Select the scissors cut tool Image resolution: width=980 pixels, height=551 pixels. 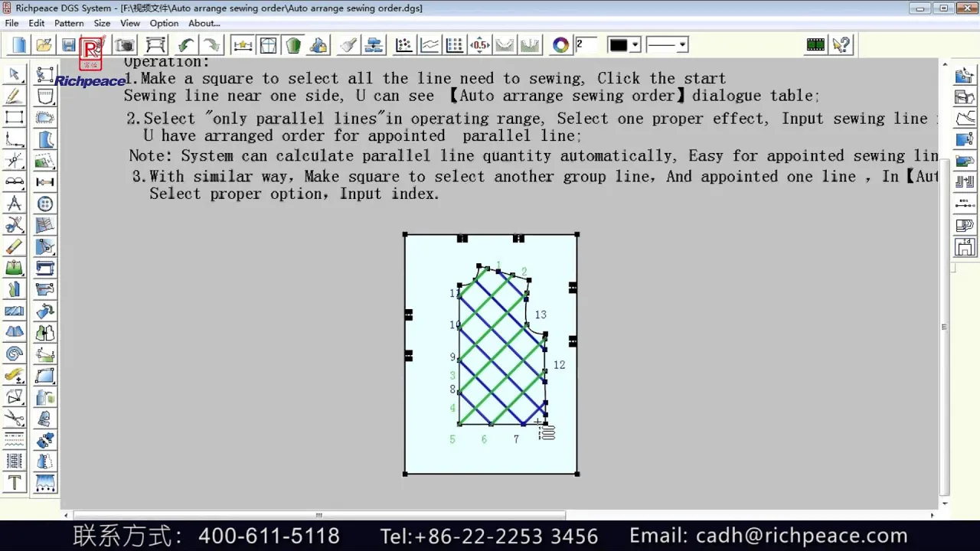[15, 418]
